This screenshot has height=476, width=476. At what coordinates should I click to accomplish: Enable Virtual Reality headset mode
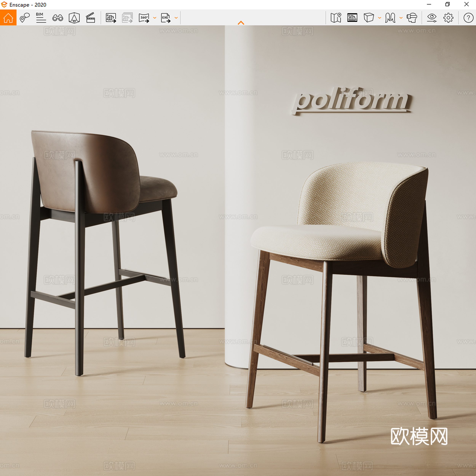point(412,18)
